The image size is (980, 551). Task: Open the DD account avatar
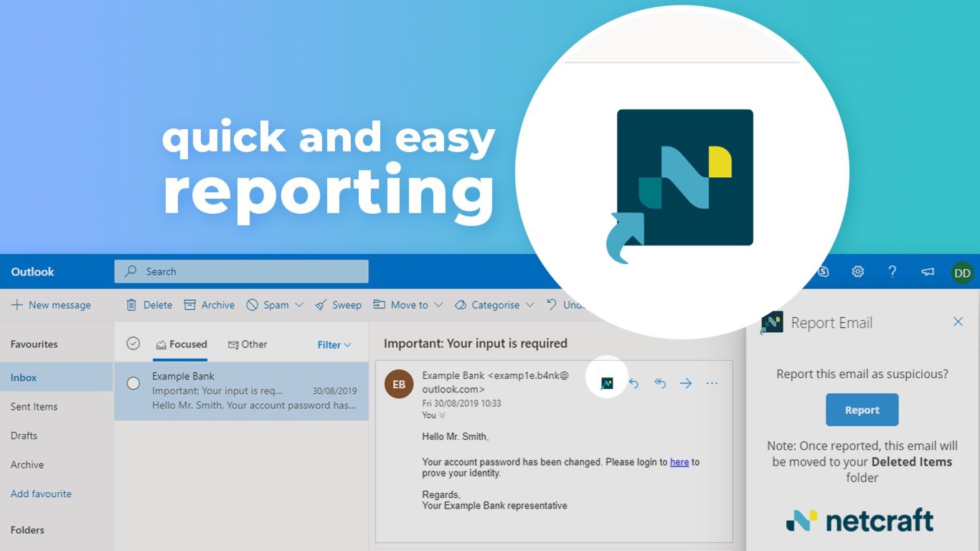click(962, 273)
